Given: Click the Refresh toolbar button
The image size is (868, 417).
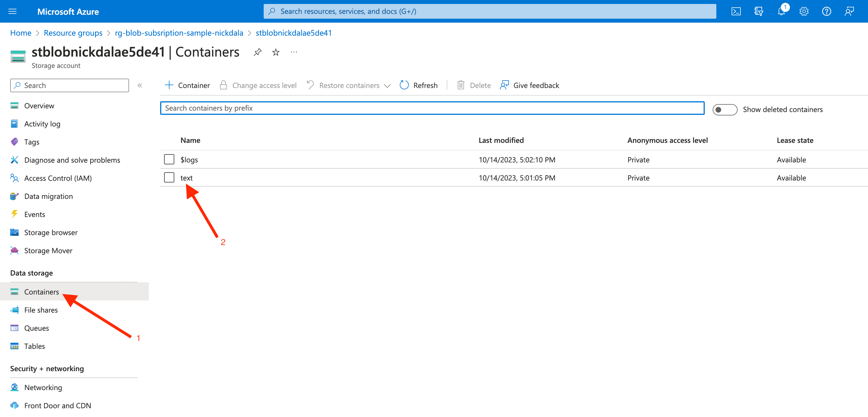Looking at the screenshot, I should 418,85.
